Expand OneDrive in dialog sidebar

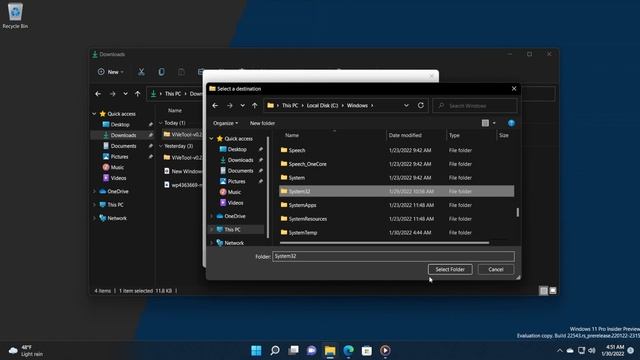point(211,216)
